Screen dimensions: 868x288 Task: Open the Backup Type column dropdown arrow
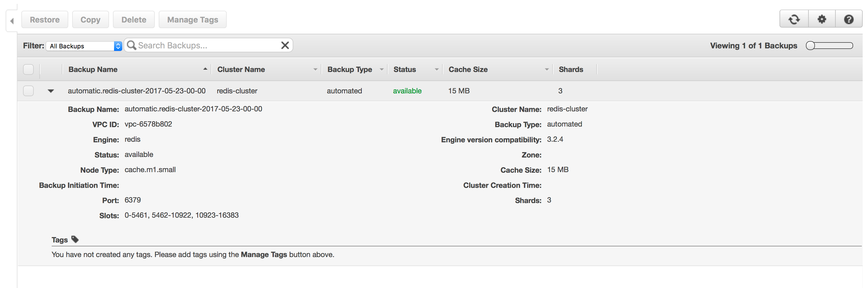[x=381, y=69]
